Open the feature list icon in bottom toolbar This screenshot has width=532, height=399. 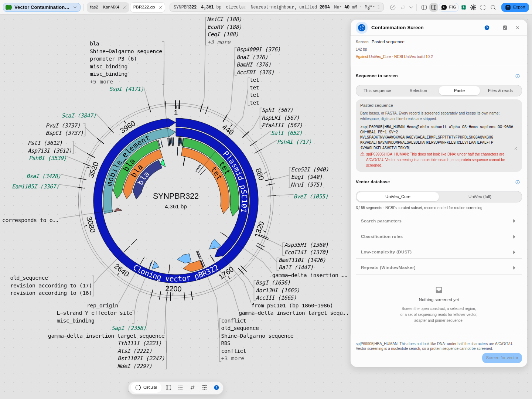(180, 388)
